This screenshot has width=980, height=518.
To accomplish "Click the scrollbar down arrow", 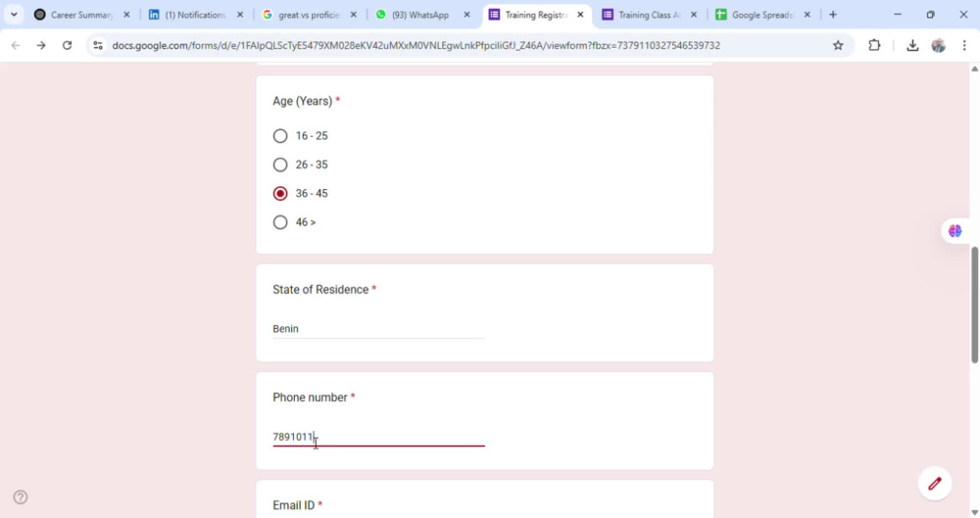I will 974,512.
